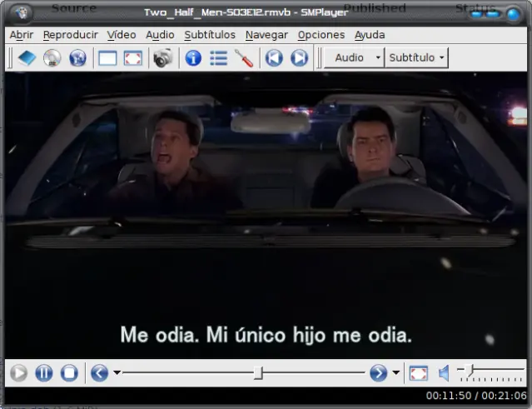Open DVD disc icon in toolbar

(52, 58)
